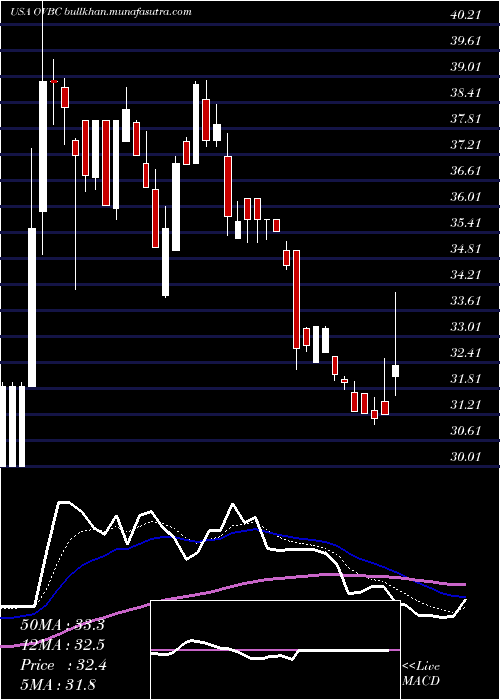
Task: Click the 37.81 price axis label
Action: coord(467,119)
